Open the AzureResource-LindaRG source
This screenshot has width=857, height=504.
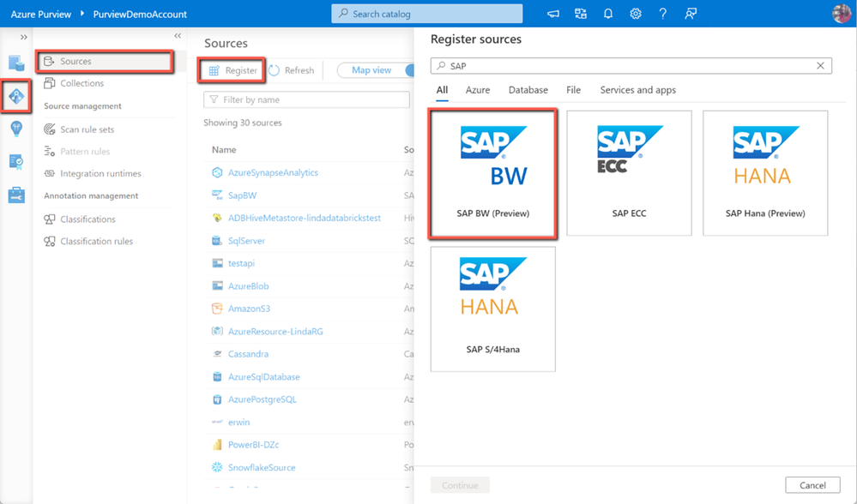pos(275,332)
